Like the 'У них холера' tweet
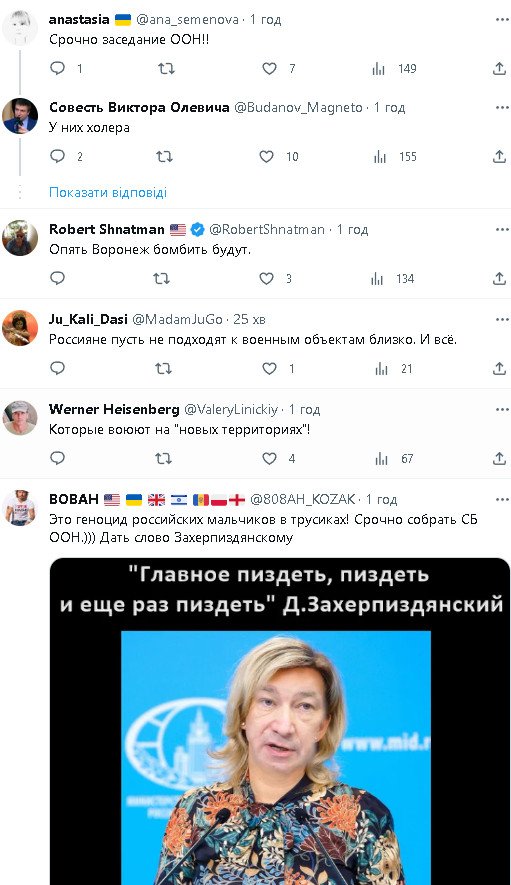This screenshot has width=511, height=885. 267,156
